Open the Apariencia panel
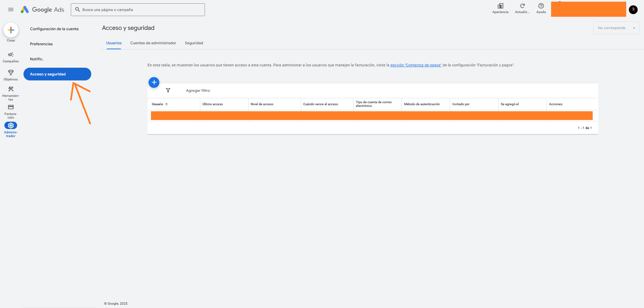The width and height of the screenshot is (644, 308). coord(500,8)
